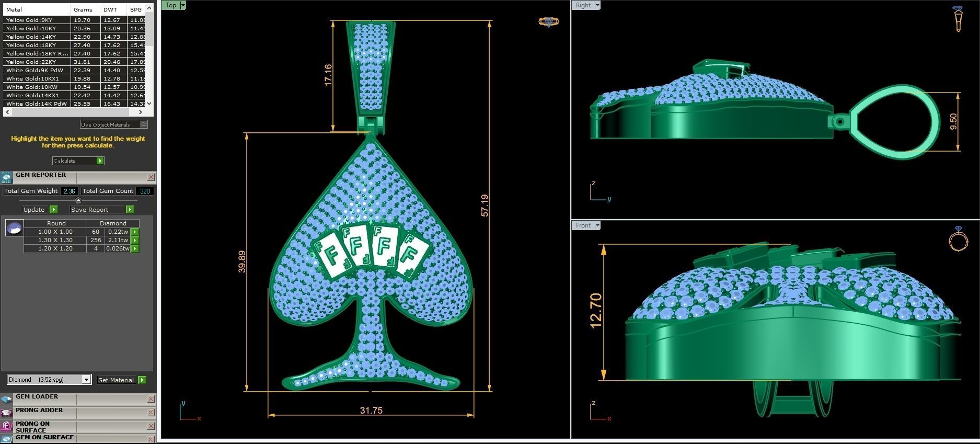Screen dimensions: 980x444
Task: Click the Gem Reporter panel icon
Action: tap(6, 177)
